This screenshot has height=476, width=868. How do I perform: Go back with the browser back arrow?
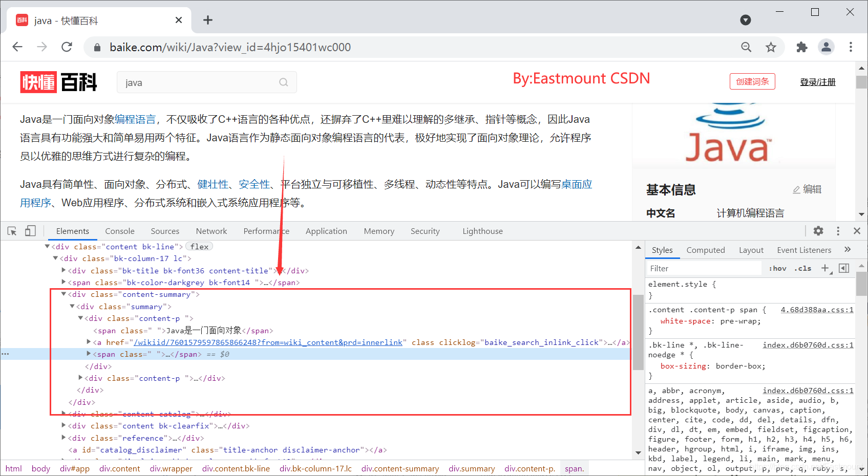pyautogui.click(x=17, y=47)
